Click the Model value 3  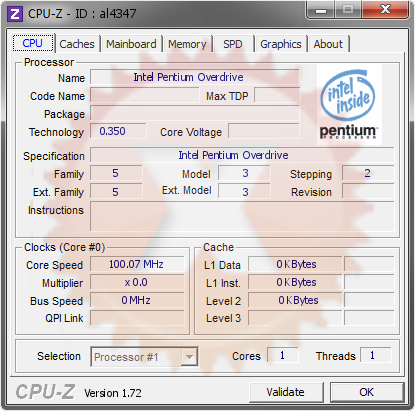coord(244,173)
